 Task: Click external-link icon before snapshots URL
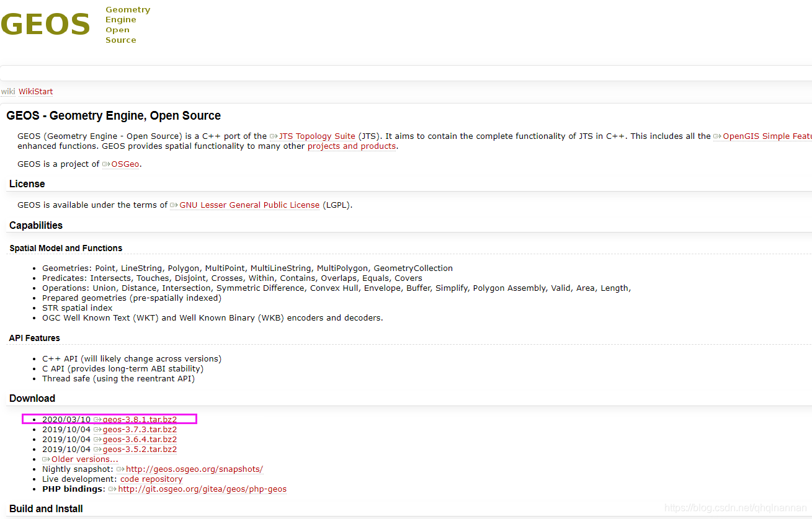(x=121, y=469)
